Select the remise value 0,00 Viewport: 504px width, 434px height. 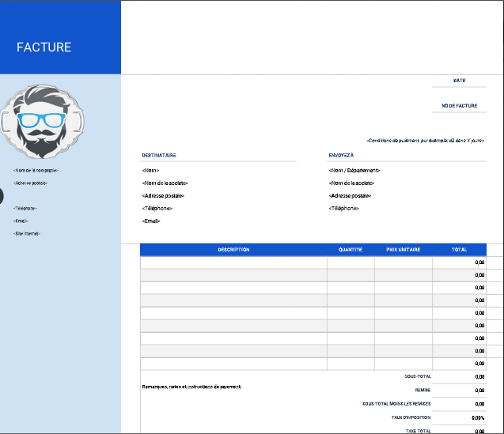(479, 391)
